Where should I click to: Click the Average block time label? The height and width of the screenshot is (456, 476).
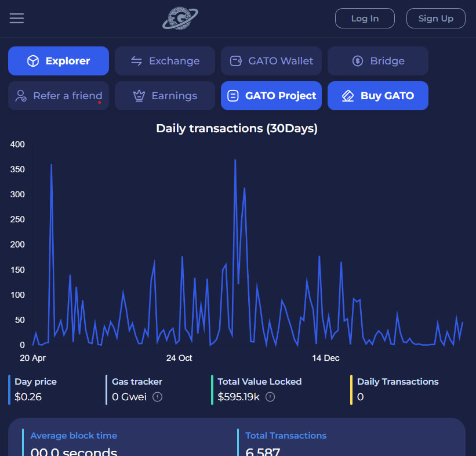74,436
